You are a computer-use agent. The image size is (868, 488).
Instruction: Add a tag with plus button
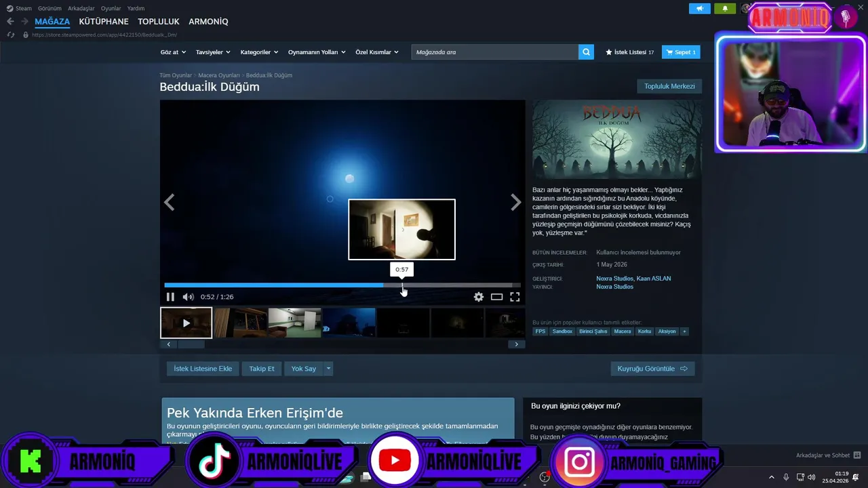[684, 331]
